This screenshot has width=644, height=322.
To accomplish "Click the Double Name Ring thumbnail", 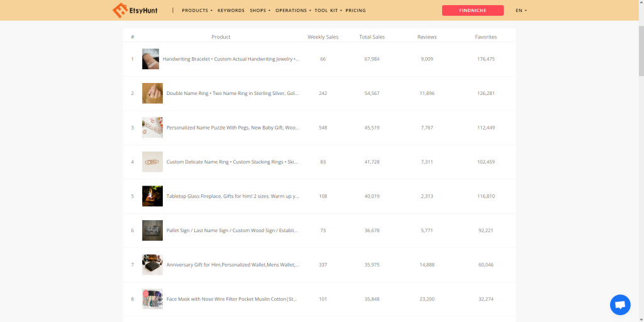I will coord(152,93).
